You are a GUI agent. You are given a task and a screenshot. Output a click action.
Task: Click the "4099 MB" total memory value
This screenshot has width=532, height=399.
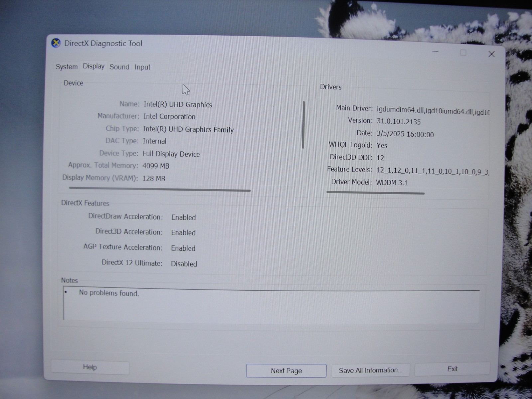click(156, 166)
